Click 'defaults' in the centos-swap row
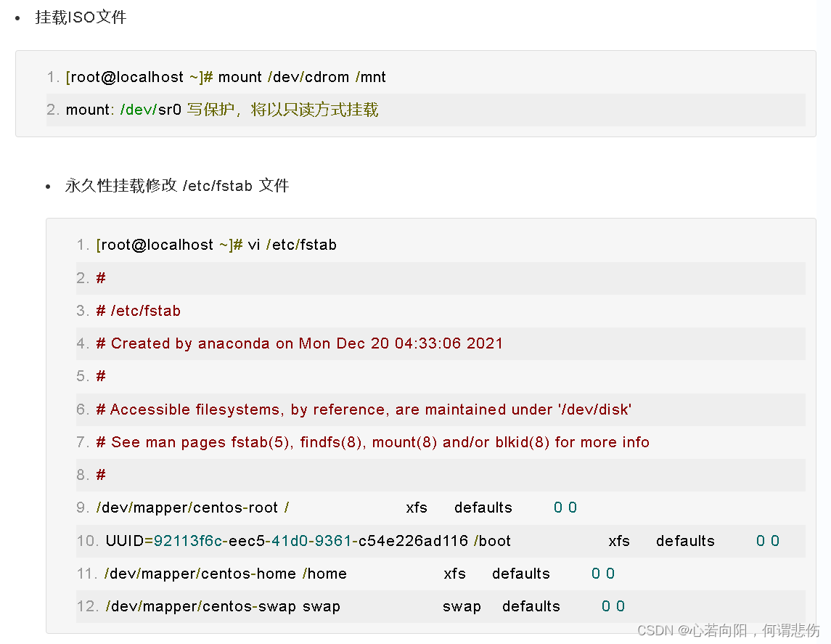 pos(531,606)
